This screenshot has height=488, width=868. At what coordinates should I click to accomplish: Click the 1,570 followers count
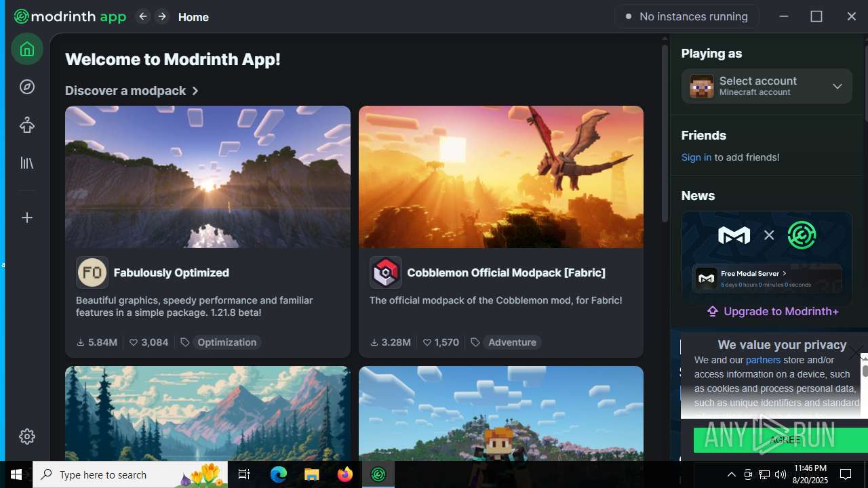click(441, 342)
